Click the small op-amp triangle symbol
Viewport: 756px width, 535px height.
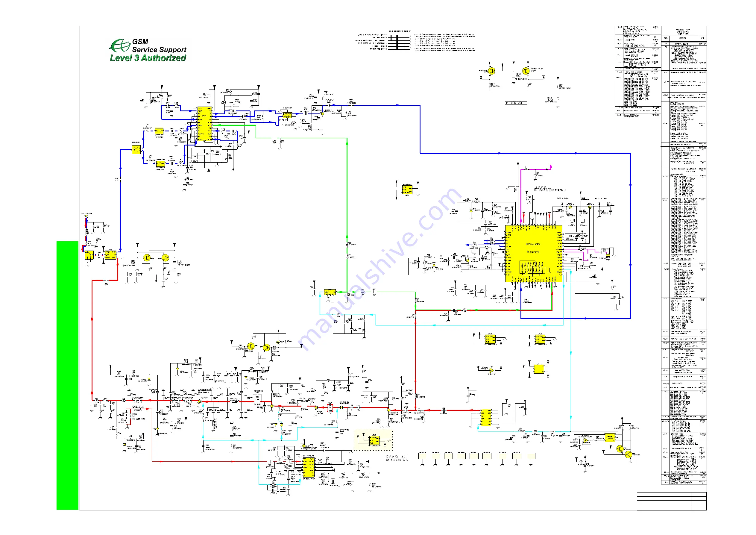(x=492, y=371)
